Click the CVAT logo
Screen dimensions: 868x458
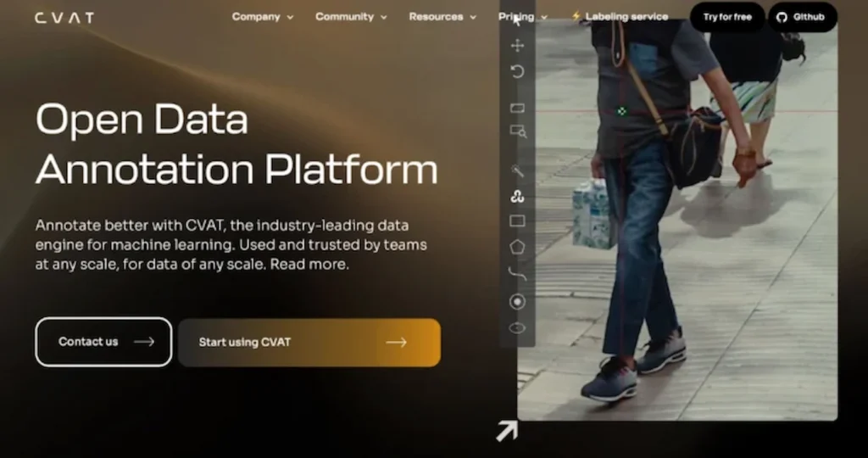tap(64, 18)
